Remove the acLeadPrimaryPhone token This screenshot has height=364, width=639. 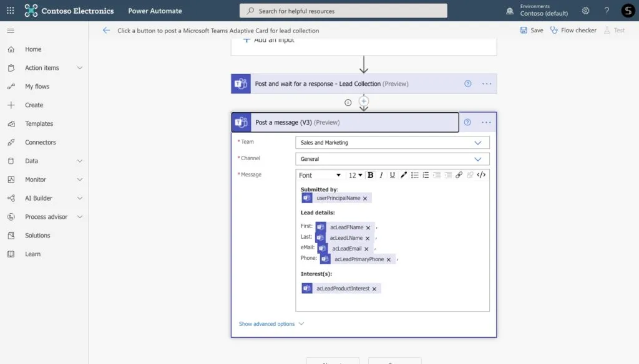[x=388, y=260]
